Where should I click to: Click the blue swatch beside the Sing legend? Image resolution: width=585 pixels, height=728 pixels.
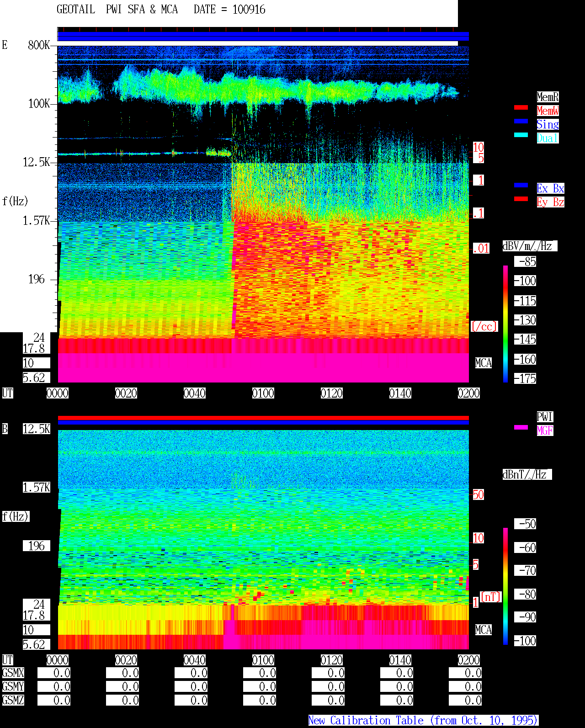pyautogui.click(x=521, y=121)
